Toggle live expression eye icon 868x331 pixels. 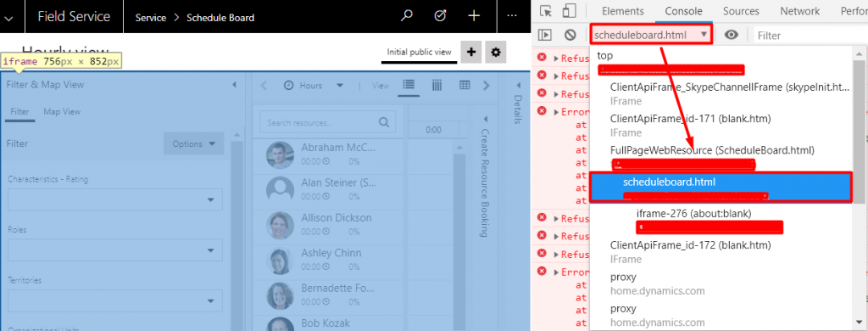[732, 35]
